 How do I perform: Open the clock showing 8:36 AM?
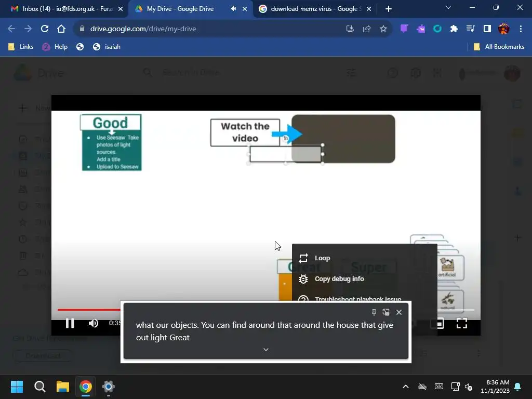[x=495, y=387]
